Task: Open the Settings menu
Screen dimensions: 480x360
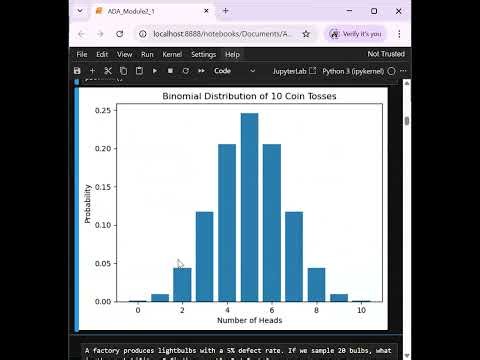Action: coord(203,54)
